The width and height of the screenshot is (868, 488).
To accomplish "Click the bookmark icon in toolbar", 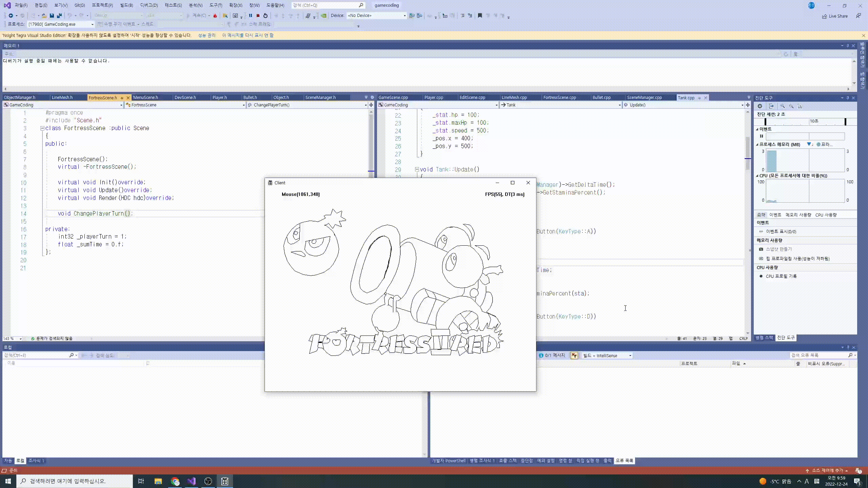I will (x=480, y=16).
